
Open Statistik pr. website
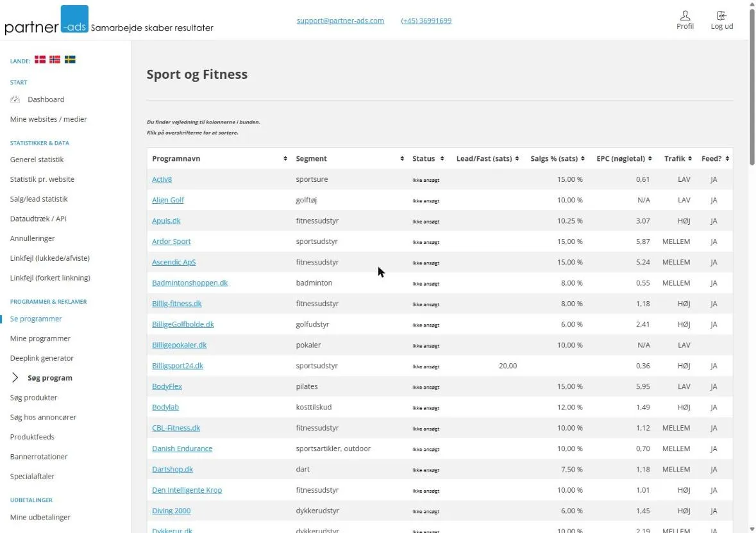42,179
